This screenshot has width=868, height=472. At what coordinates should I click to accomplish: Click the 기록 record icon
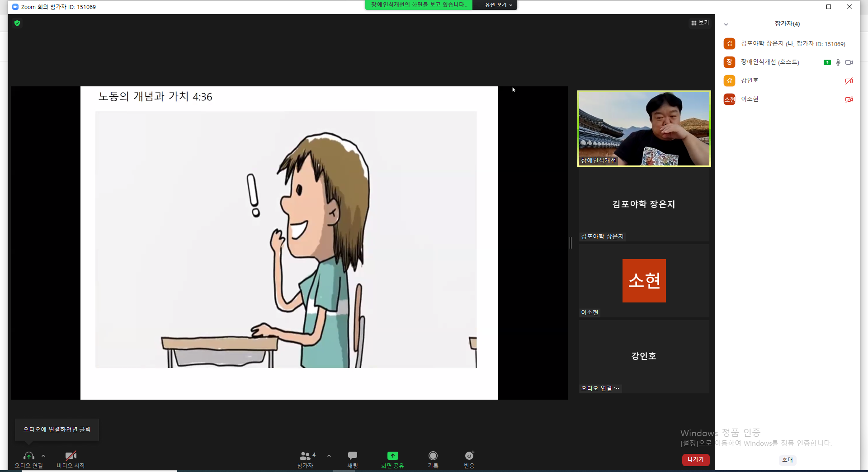coord(433,456)
